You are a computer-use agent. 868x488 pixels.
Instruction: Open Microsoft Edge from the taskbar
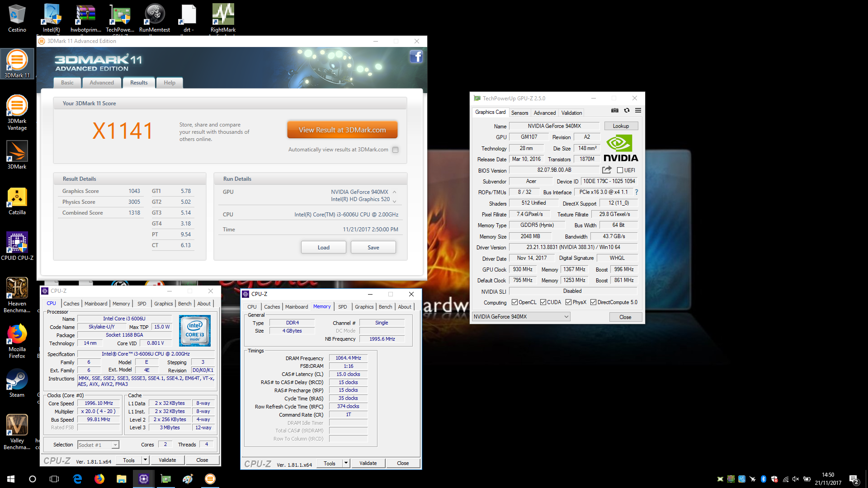[77, 479]
